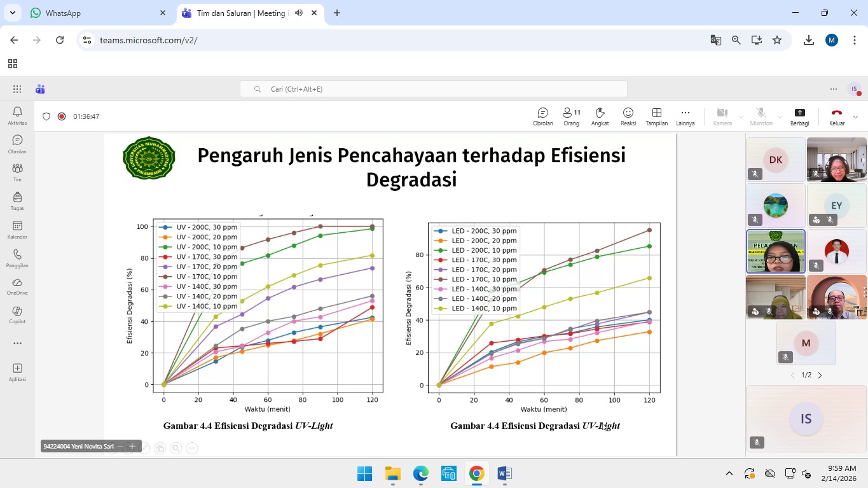Image resolution: width=868 pixels, height=488 pixels.
Task: Show the Orang participants list
Action: click(571, 116)
